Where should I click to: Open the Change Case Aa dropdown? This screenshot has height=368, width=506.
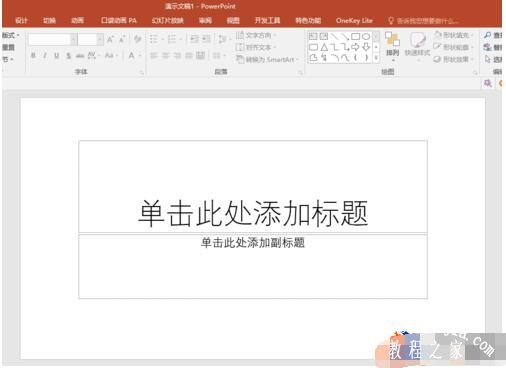pyautogui.click(x=111, y=56)
